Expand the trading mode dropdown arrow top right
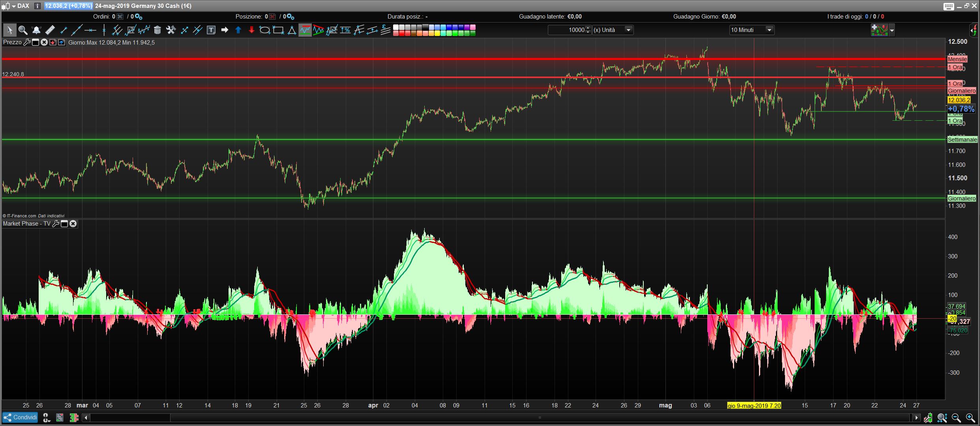 click(892, 30)
